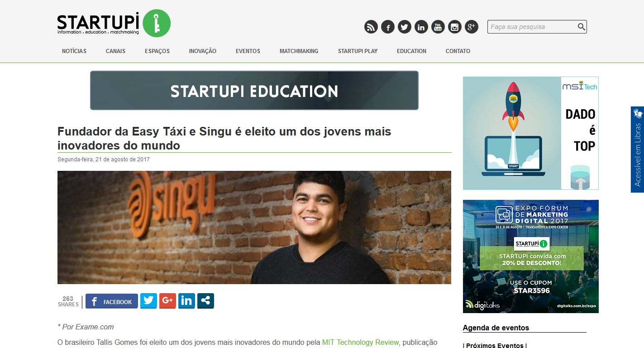Click the Startupi Education banner

[254, 91]
